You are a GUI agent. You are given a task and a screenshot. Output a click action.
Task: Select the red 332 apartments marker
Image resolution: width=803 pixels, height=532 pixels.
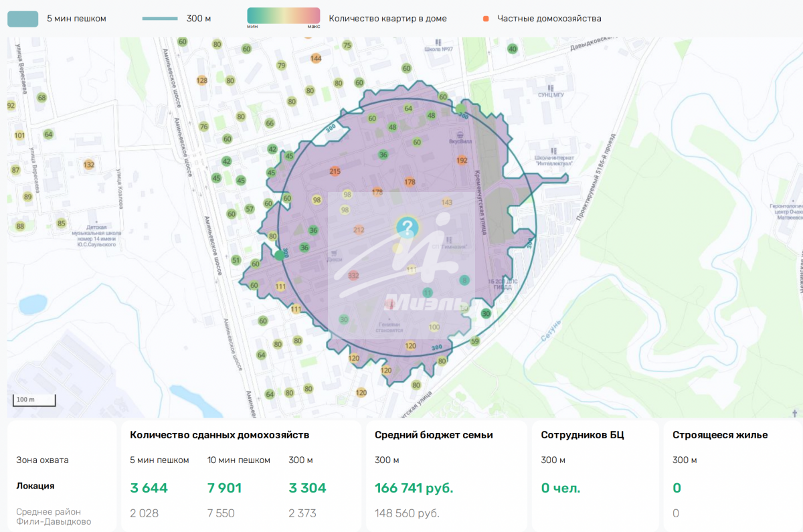coord(353,276)
